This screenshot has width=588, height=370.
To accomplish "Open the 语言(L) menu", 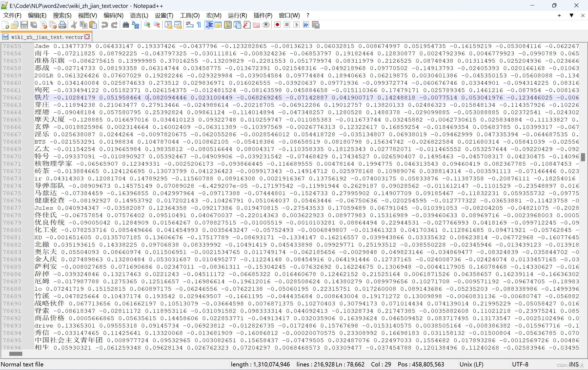I will (139, 16).
